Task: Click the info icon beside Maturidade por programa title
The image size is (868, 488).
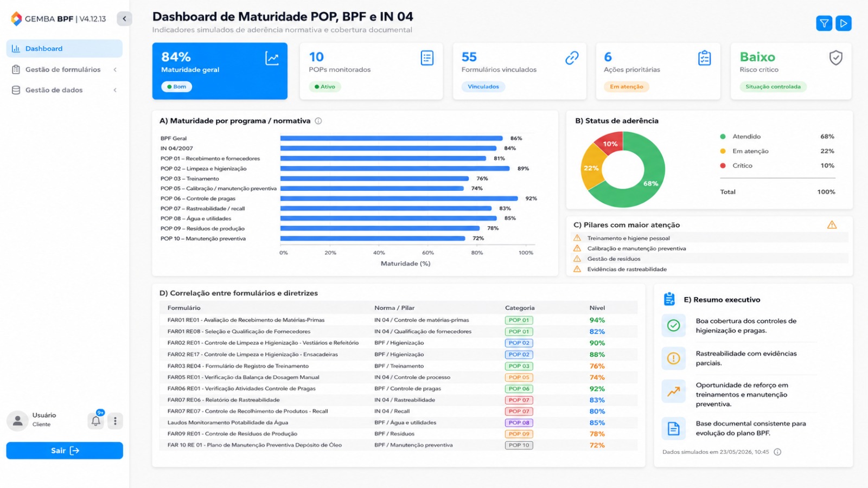Action: 318,121
